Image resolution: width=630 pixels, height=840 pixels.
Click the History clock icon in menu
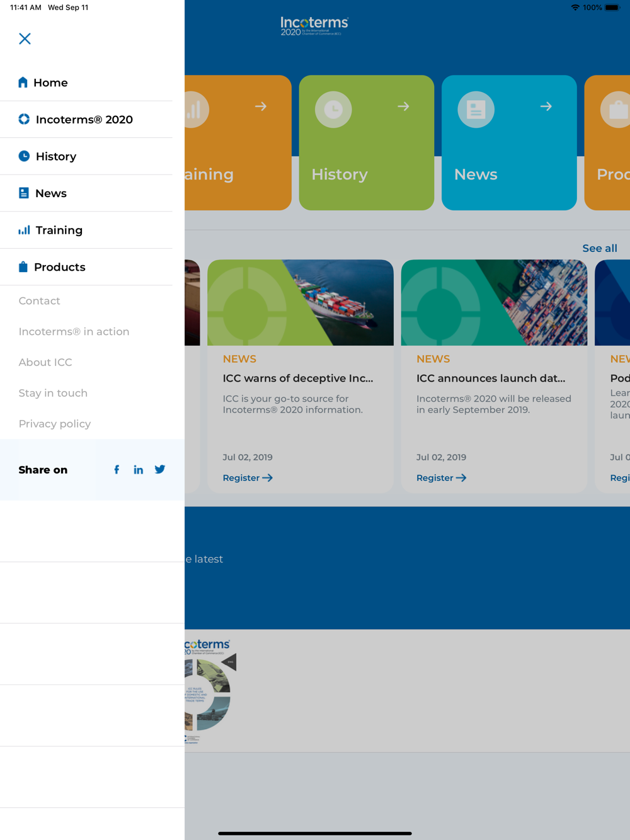pyautogui.click(x=24, y=156)
